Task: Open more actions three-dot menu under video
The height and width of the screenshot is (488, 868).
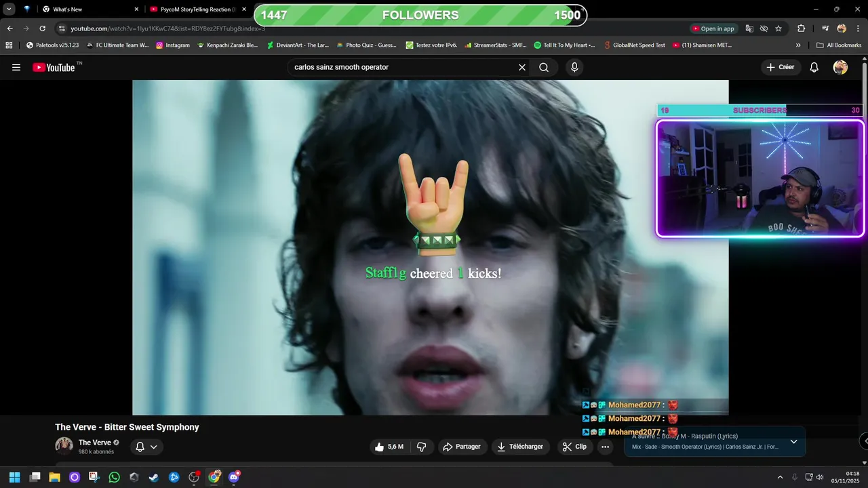Action: pyautogui.click(x=605, y=447)
